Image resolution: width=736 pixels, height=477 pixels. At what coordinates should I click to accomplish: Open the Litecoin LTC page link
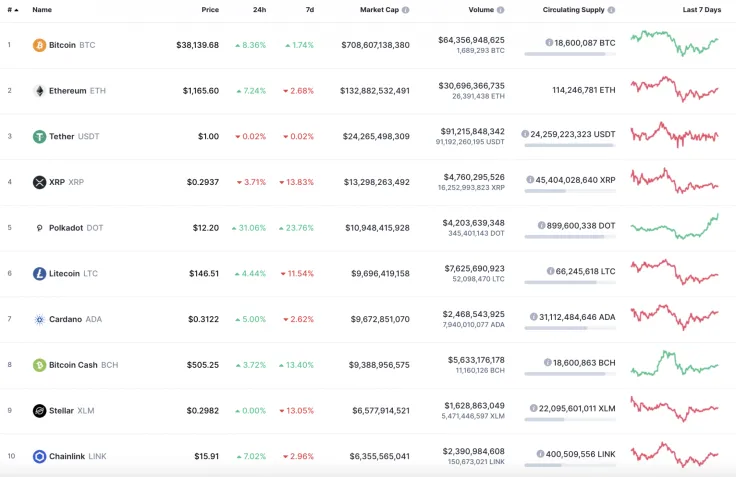[73, 273]
